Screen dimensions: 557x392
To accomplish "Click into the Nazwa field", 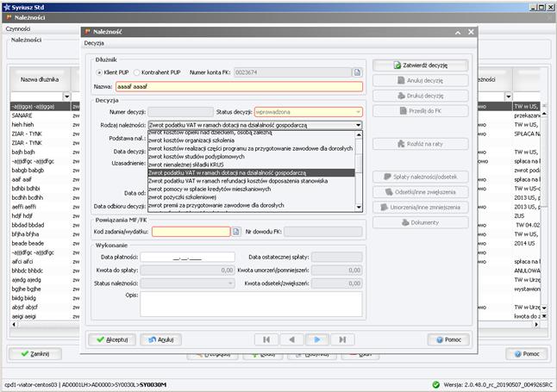I will 239,87.
